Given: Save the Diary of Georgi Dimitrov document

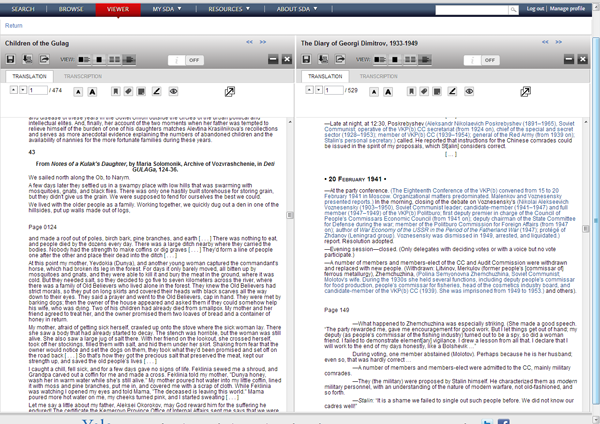Looking at the screenshot, I should [306, 59].
